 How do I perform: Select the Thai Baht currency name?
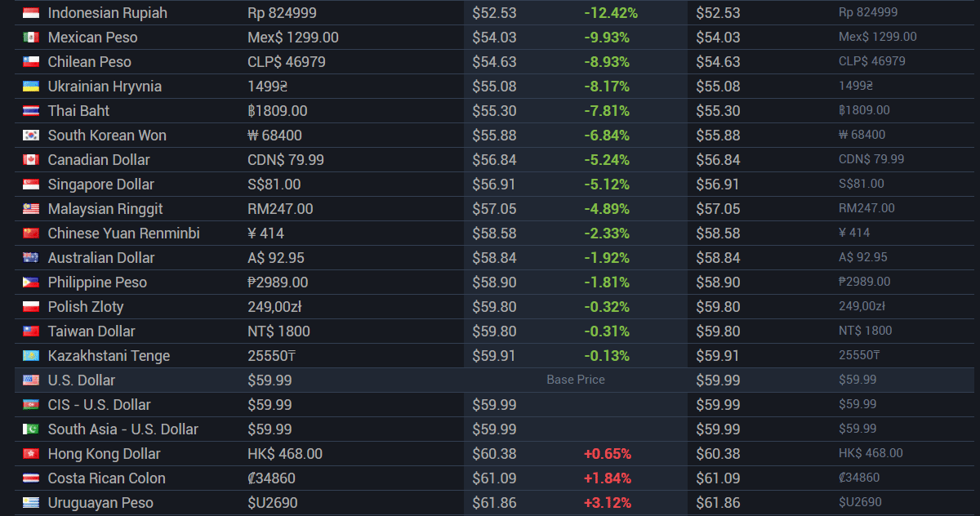coord(78,111)
